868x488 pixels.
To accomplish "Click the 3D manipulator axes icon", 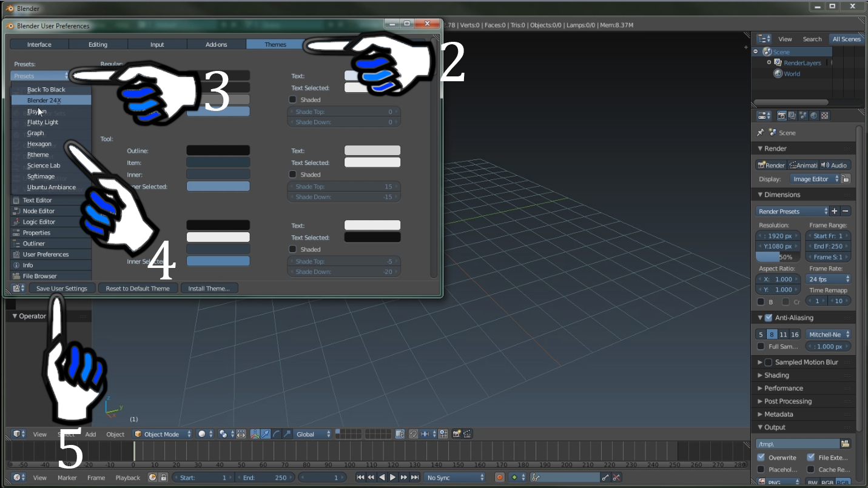I will click(255, 434).
